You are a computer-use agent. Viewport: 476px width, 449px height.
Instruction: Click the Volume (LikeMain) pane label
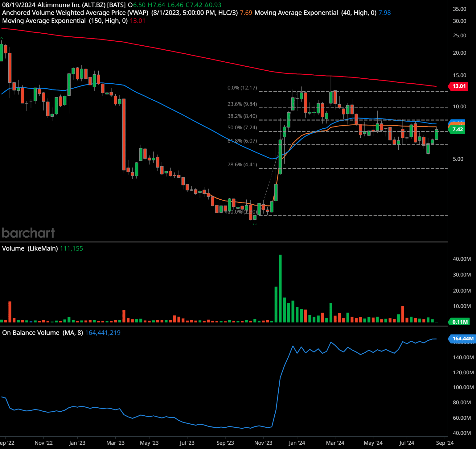coord(30,248)
